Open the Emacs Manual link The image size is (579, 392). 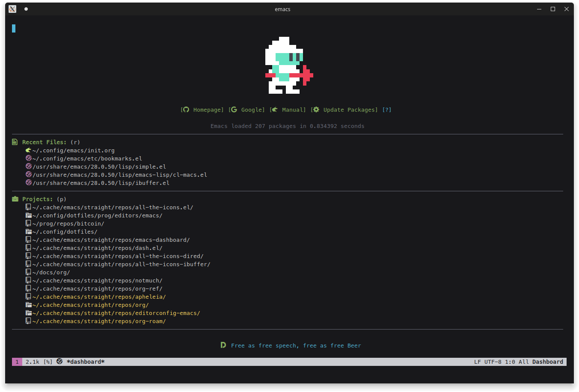click(x=293, y=110)
